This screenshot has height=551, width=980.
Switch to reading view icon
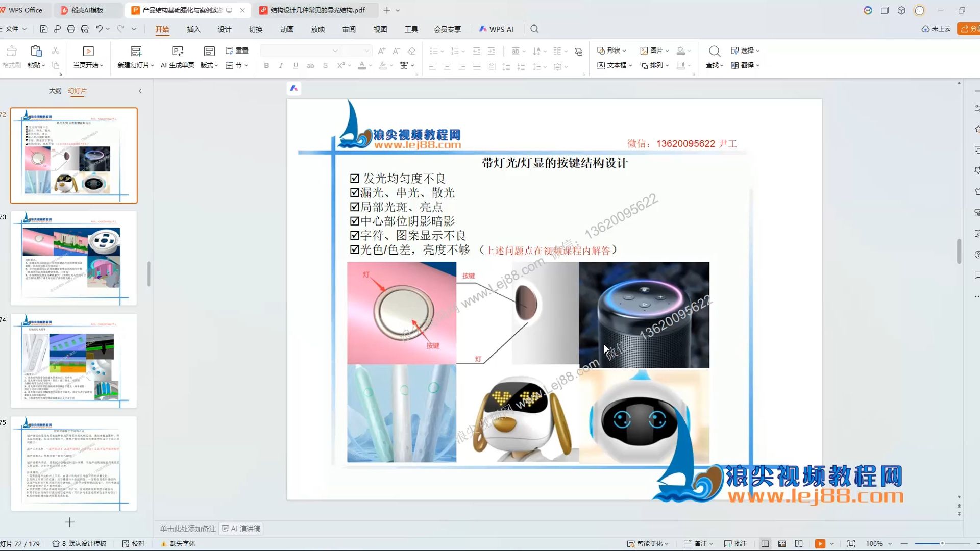coord(799,544)
